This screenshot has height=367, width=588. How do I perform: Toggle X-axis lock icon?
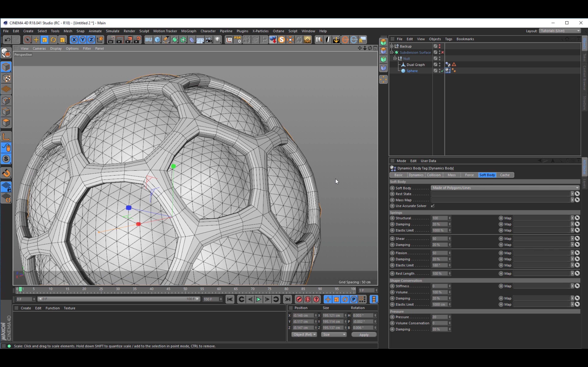(x=74, y=39)
